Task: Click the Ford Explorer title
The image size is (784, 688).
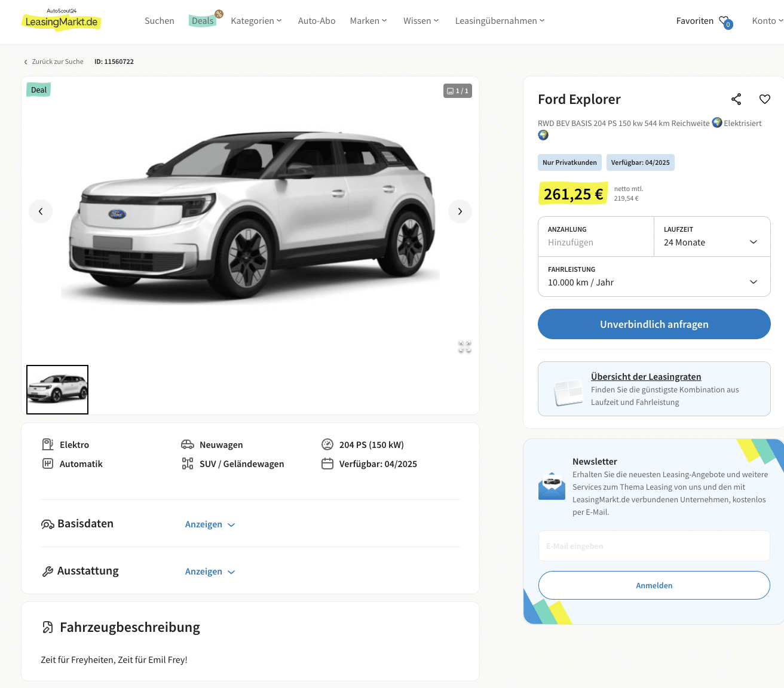Action: (579, 99)
